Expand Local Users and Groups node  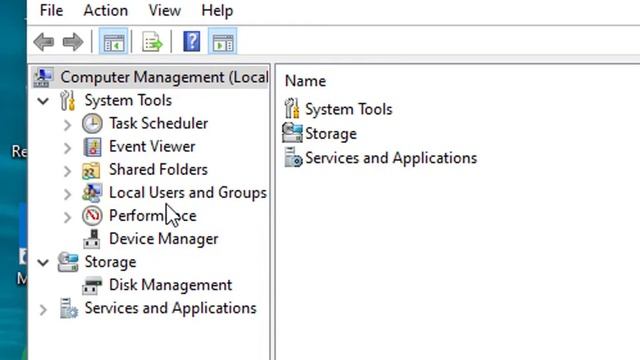pos(68,194)
